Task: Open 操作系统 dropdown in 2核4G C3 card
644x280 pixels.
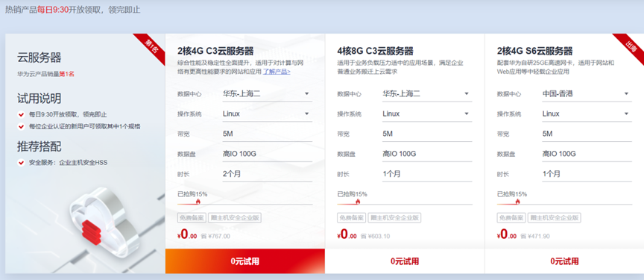Action: (x=268, y=114)
